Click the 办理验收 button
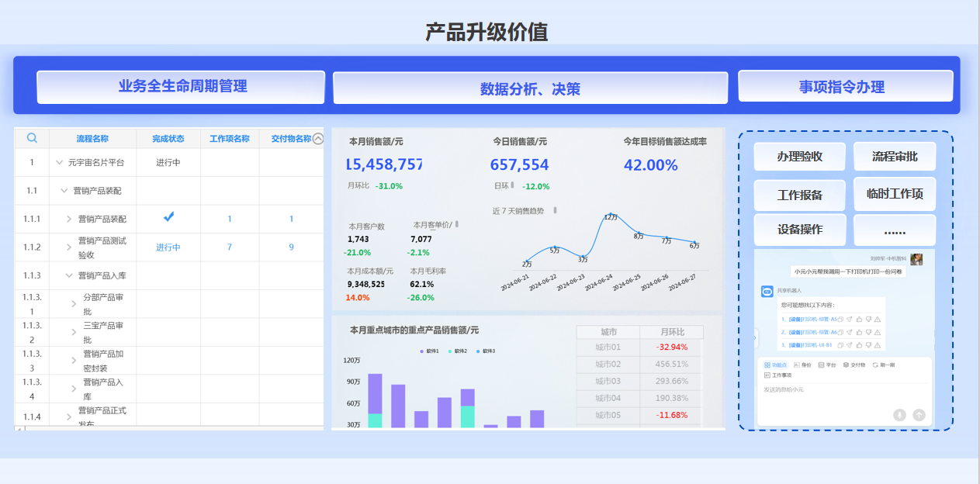The width and height of the screenshot is (980, 484). (799, 157)
